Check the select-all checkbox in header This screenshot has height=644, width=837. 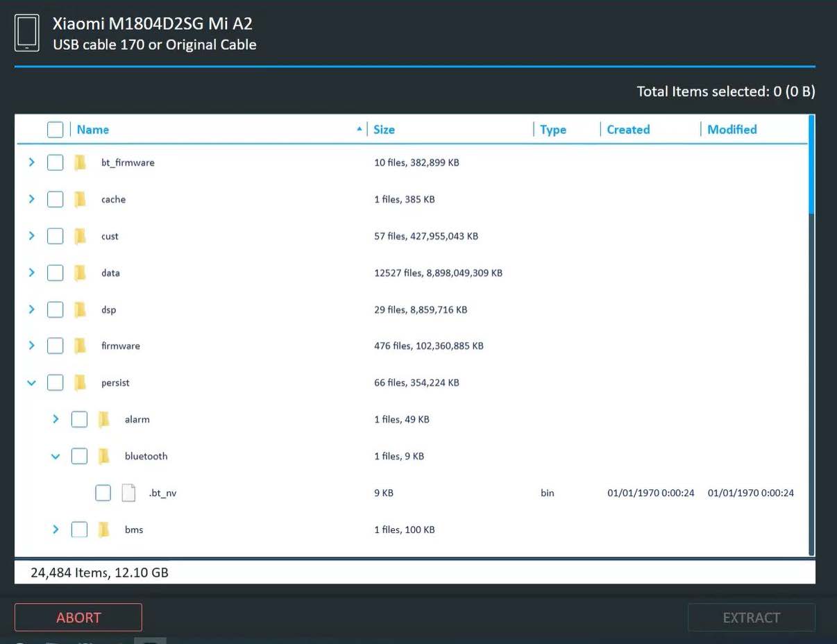(x=55, y=130)
